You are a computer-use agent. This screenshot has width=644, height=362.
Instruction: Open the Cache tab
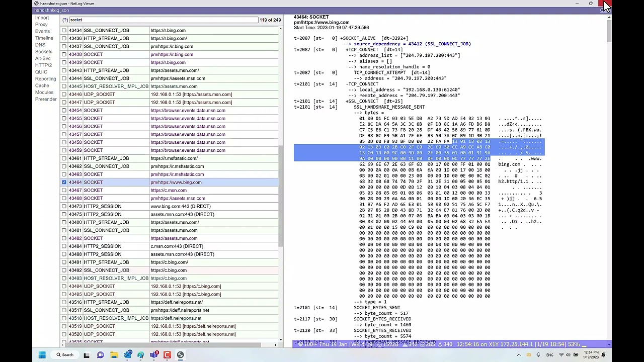pos(42,85)
